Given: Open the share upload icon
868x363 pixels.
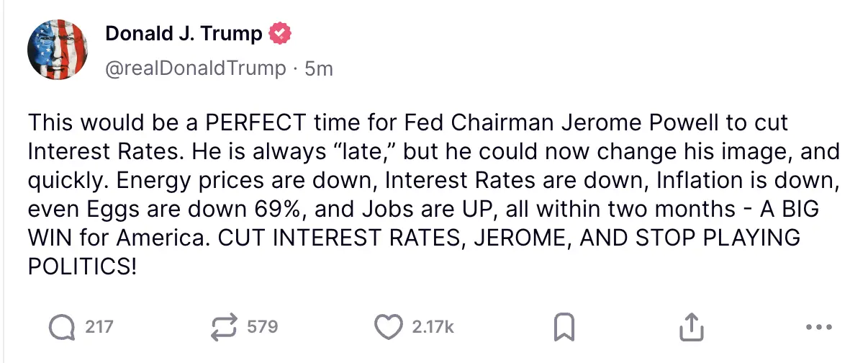Looking at the screenshot, I should 690,327.
